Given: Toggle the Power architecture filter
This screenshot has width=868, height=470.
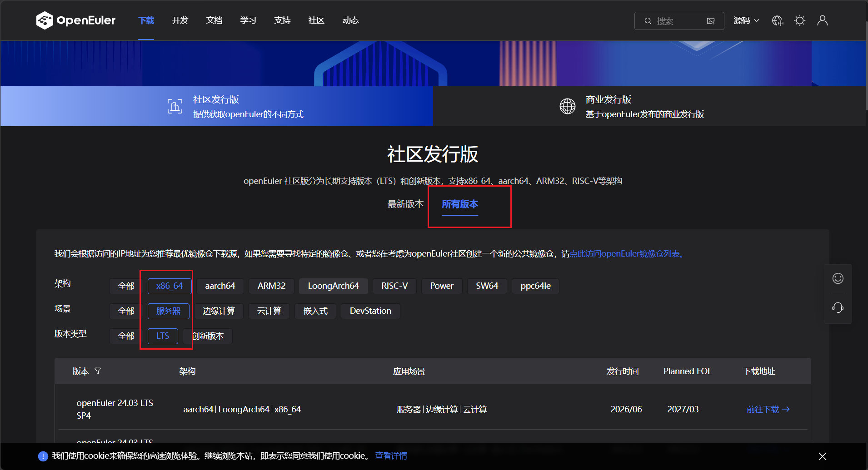Looking at the screenshot, I should point(442,286).
